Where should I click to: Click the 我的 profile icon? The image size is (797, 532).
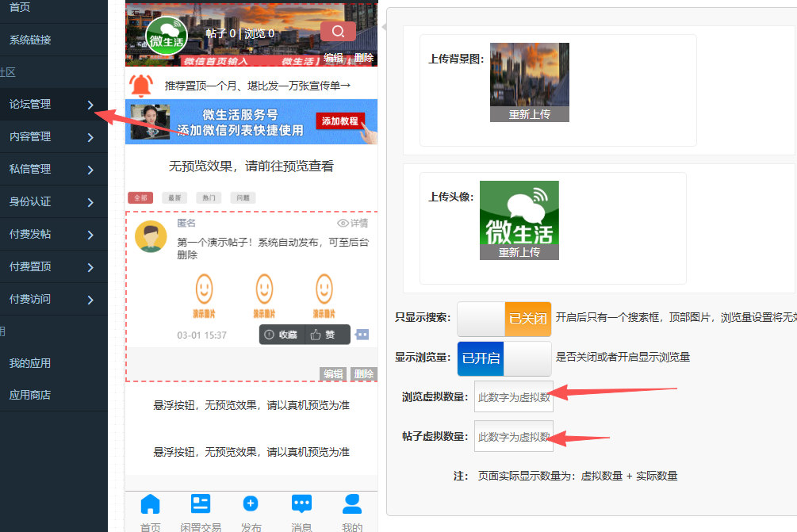click(x=351, y=504)
